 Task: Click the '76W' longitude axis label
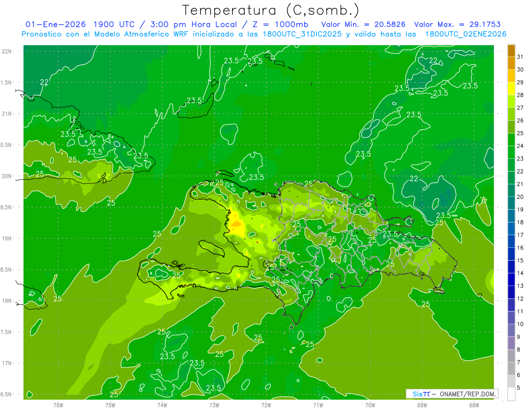58,405
